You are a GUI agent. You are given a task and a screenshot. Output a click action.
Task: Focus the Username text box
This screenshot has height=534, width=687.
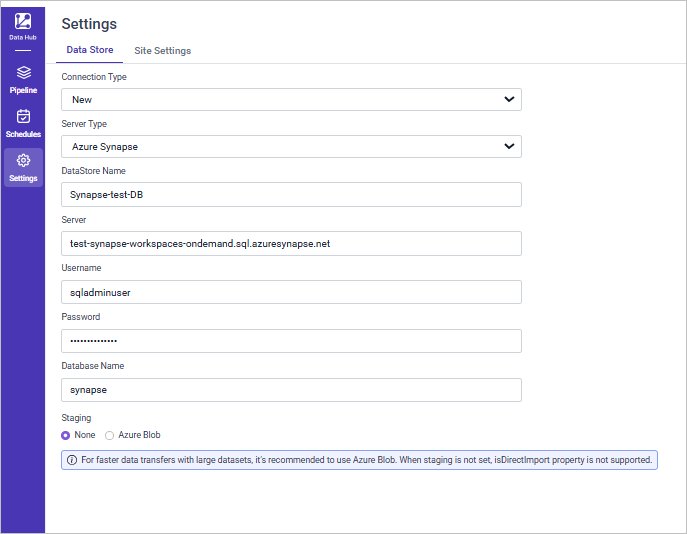(290, 292)
